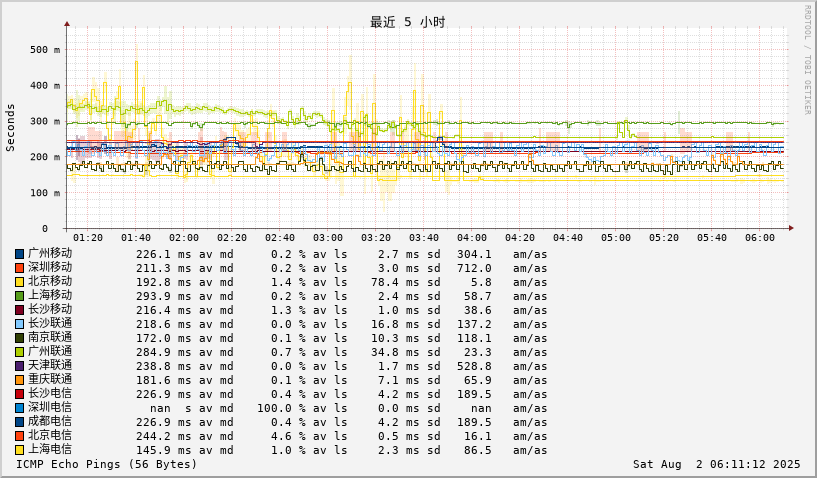
Task: Click the ICMP Echo Pings (56 Bytes) caption
Action: click(107, 464)
